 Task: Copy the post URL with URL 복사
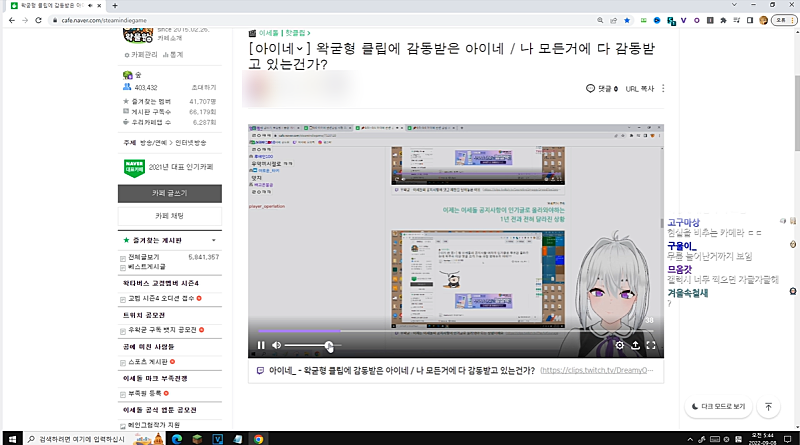pyautogui.click(x=639, y=89)
